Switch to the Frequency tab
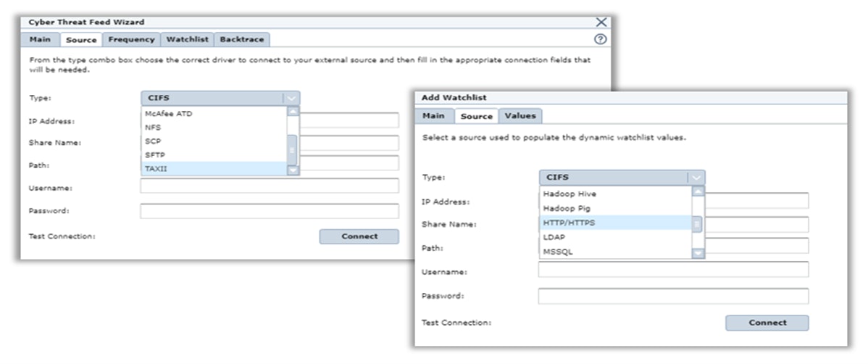 click(131, 39)
